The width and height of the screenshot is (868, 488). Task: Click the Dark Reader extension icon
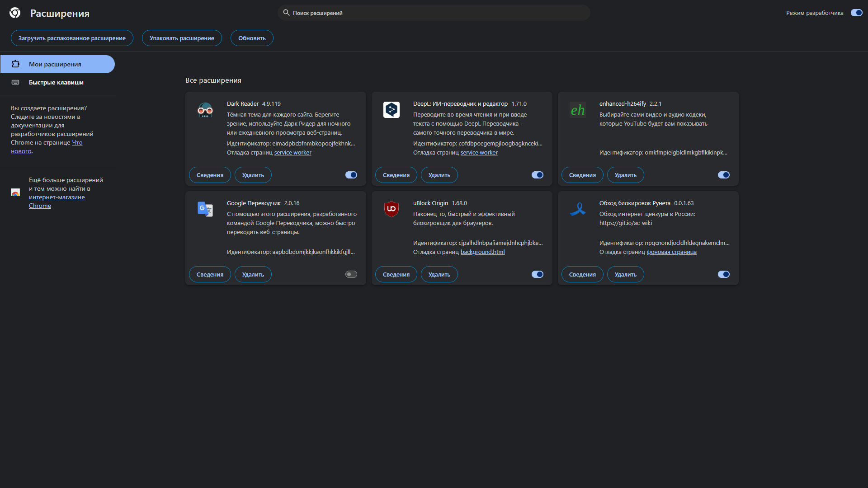[x=205, y=110]
